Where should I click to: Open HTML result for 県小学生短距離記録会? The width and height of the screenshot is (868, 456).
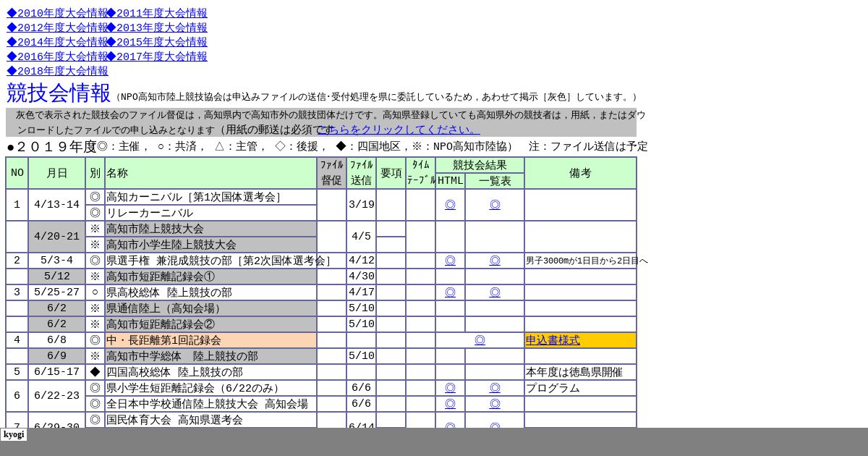coord(450,388)
